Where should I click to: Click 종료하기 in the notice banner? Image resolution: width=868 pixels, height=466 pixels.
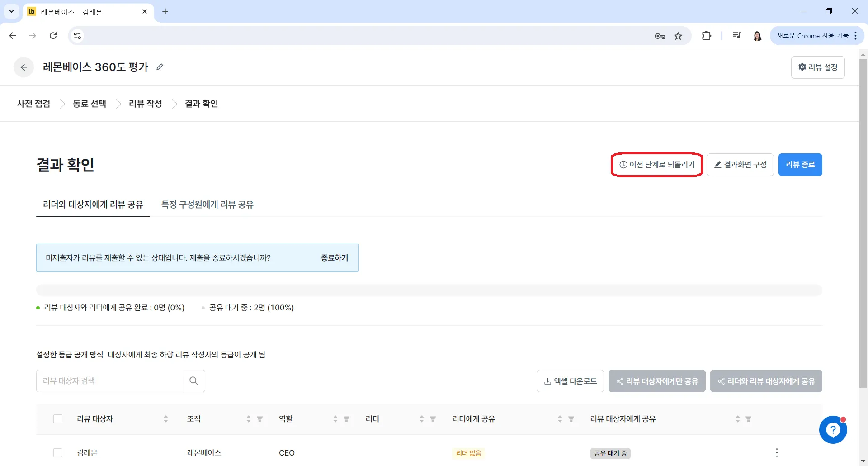335,258
